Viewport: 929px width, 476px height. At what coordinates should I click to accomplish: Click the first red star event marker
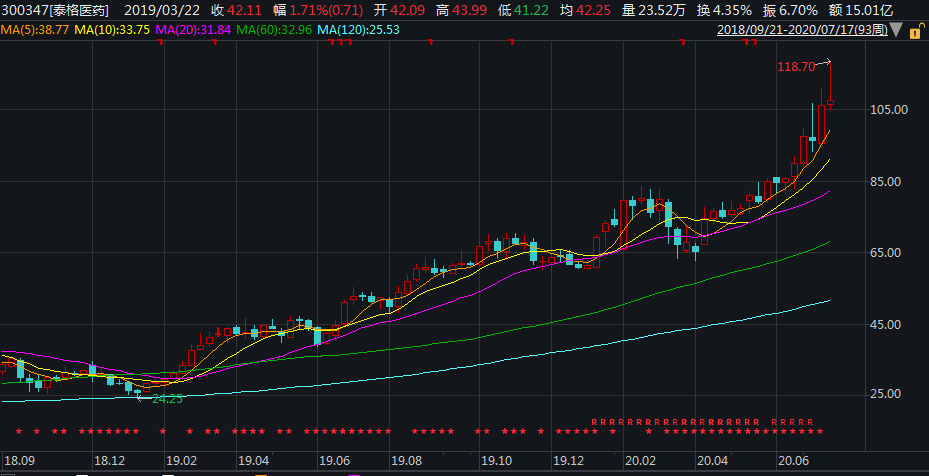(21, 432)
